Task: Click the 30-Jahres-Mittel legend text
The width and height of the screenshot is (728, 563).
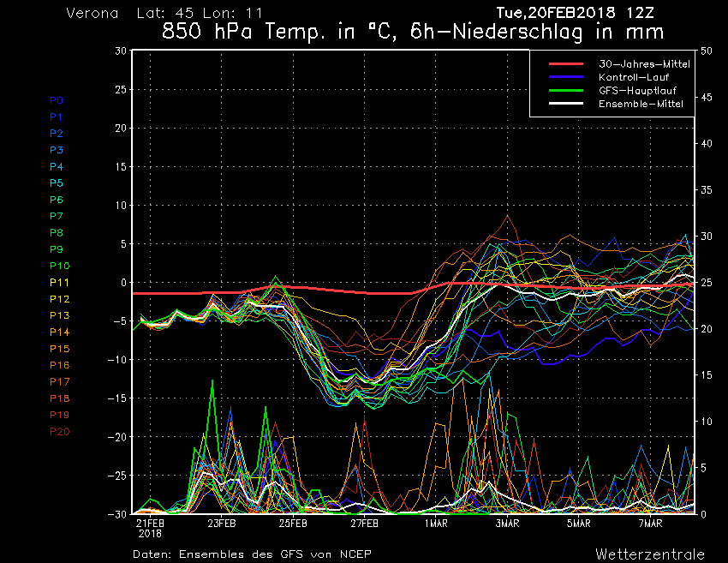Action: 644,64
